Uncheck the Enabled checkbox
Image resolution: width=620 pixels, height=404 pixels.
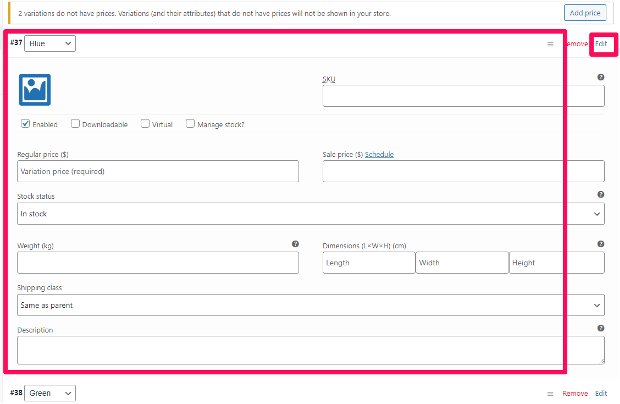25,124
